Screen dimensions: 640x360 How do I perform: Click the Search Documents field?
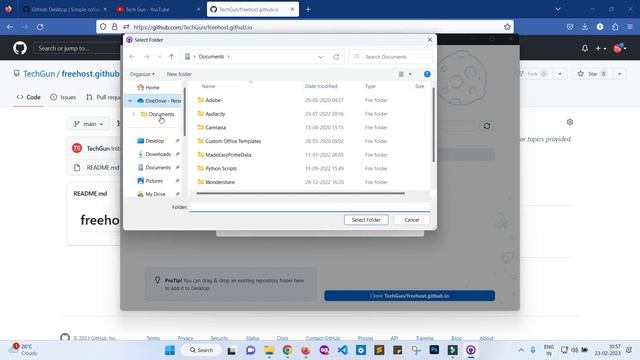coord(391,57)
